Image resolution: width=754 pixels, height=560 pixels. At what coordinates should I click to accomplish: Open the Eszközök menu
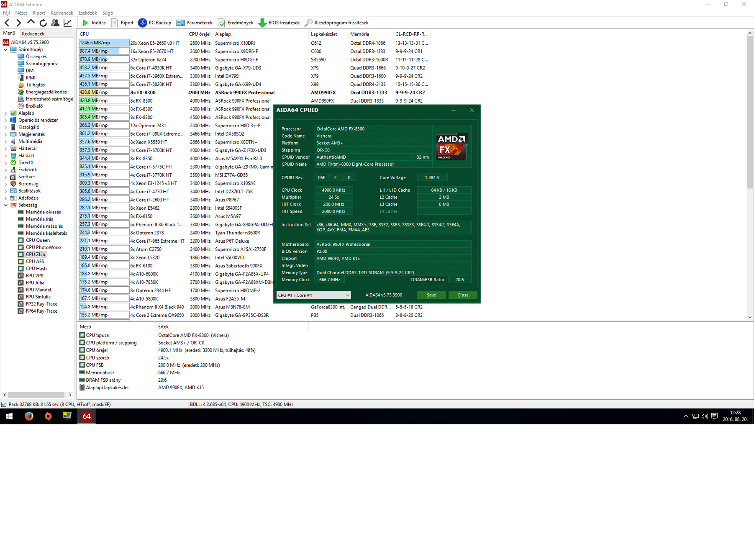(x=87, y=13)
